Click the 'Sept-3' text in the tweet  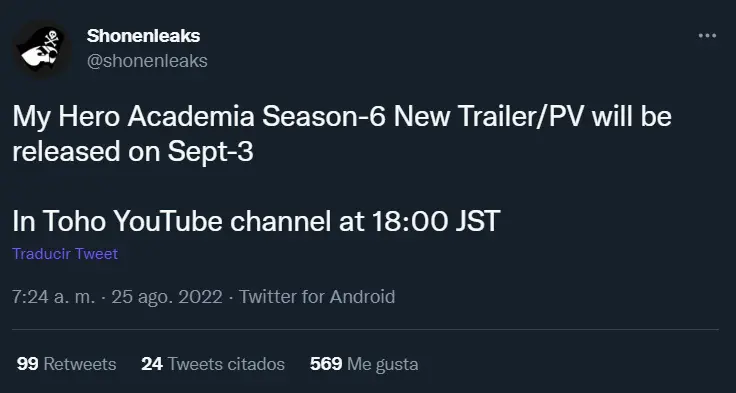pyautogui.click(x=210, y=152)
